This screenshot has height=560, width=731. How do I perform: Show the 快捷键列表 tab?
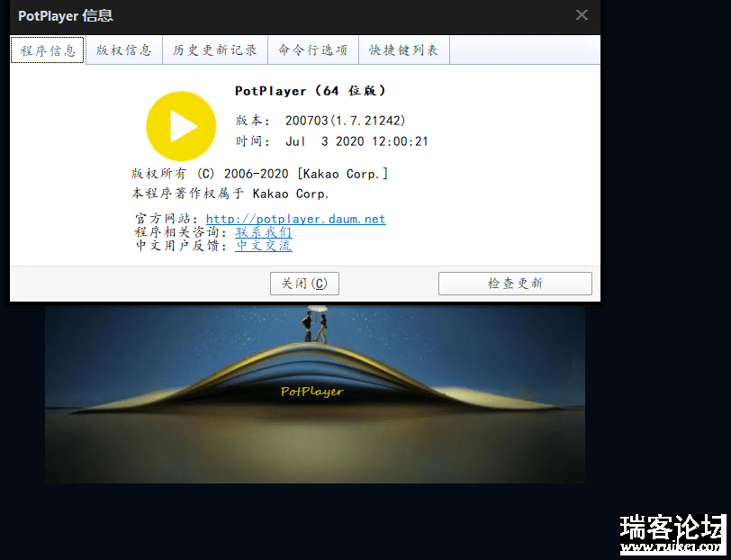[x=403, y=50]
